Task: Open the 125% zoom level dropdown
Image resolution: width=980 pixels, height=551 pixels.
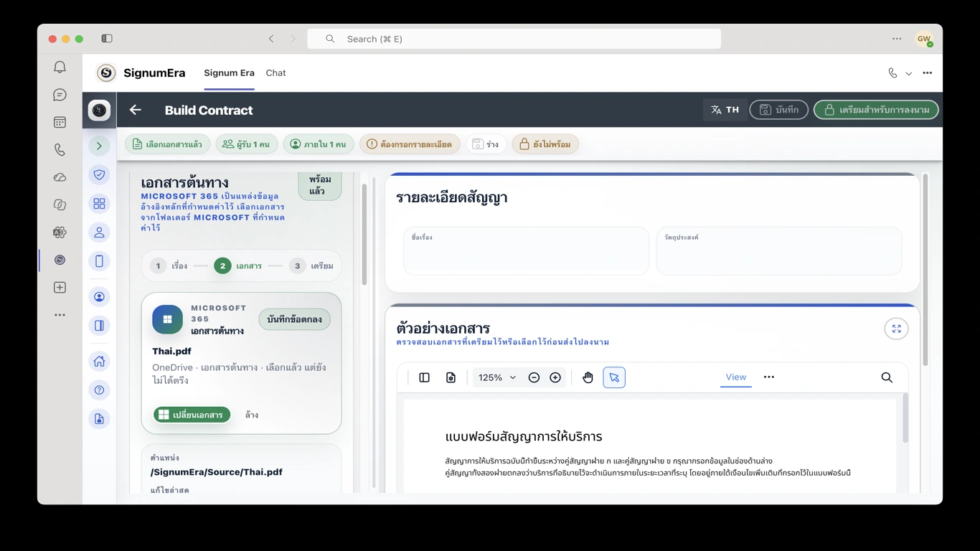Action: pyautogui.click(x=496, y=377)
